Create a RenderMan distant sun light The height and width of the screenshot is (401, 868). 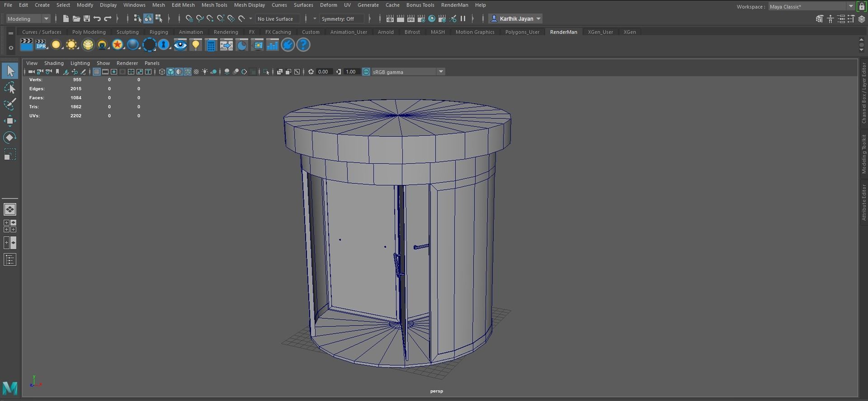tap(71, 45)
